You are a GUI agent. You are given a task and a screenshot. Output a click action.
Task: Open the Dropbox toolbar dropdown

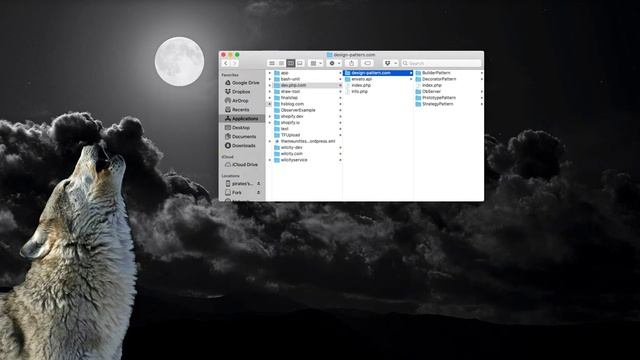390,63
